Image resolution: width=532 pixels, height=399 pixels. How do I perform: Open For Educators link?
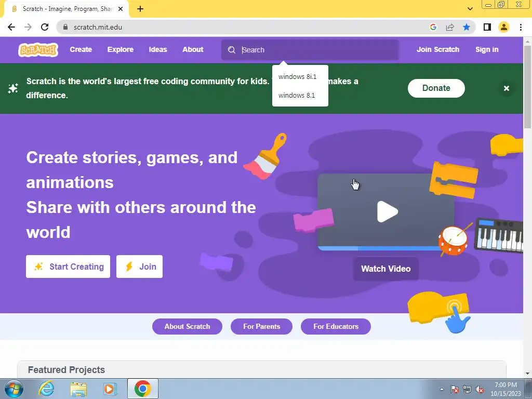(336, 326)
